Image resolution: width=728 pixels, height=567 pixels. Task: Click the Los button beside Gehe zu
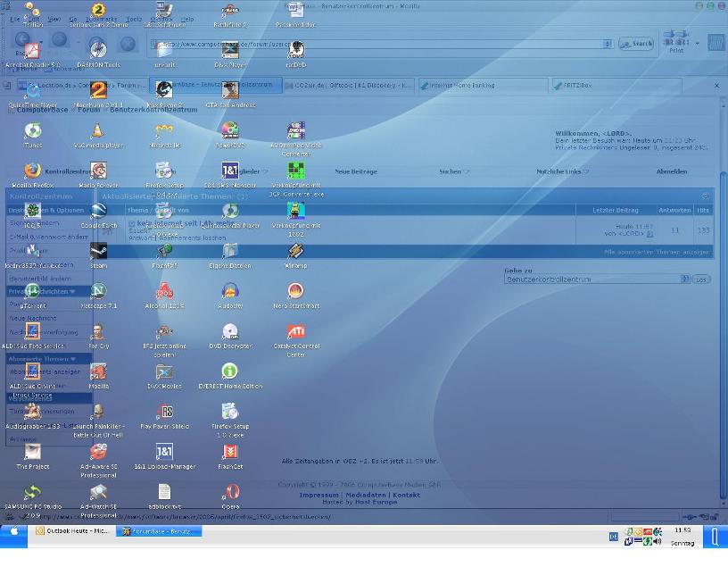point(701,279)
